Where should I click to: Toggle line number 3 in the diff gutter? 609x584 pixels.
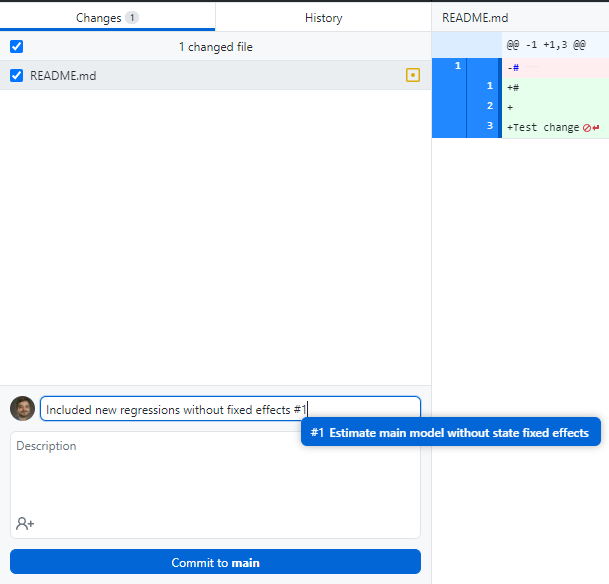tap(489, 126)
